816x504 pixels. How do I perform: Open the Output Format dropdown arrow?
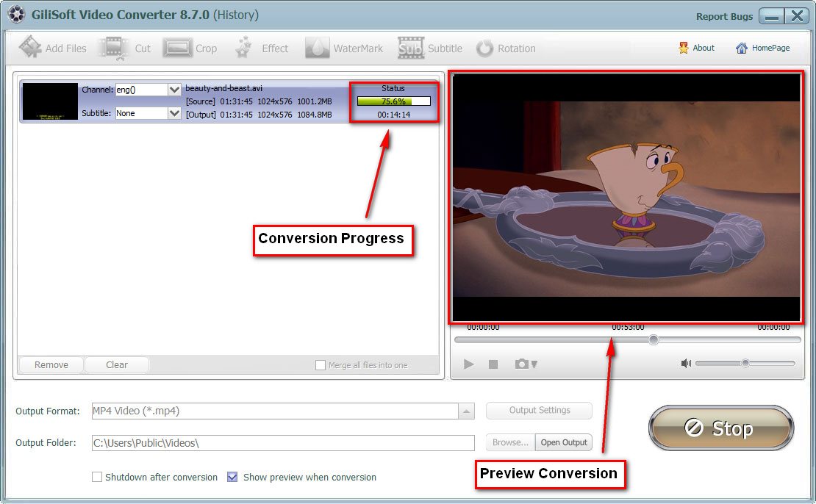click(466, 411)
